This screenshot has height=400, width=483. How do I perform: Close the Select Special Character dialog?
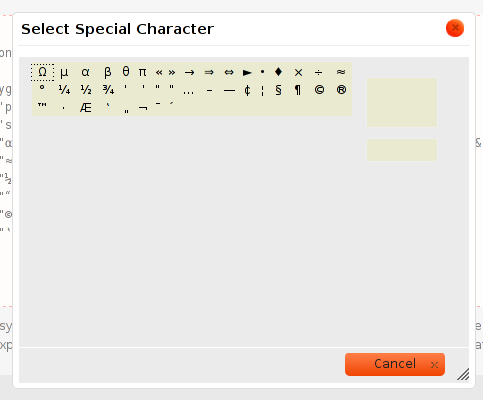pyautogui.click(x=455, y=28)
